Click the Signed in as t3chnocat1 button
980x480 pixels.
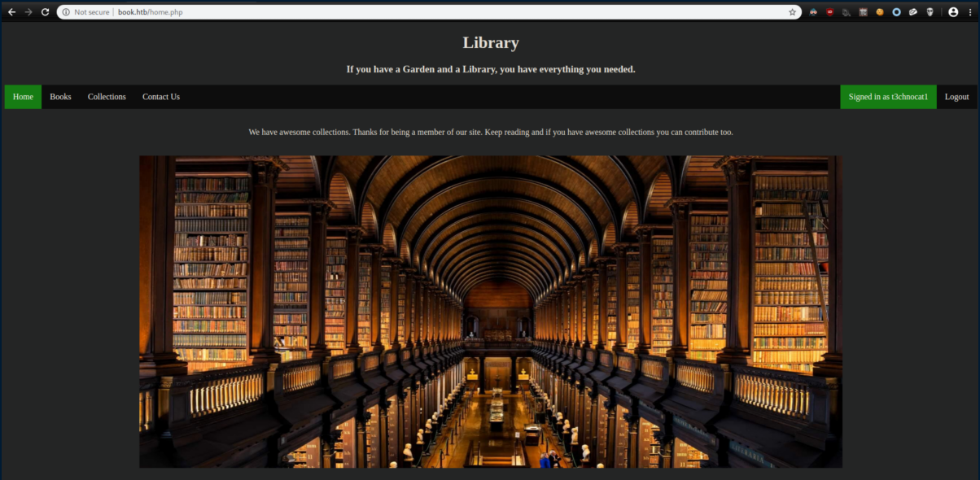click(888, 97)
